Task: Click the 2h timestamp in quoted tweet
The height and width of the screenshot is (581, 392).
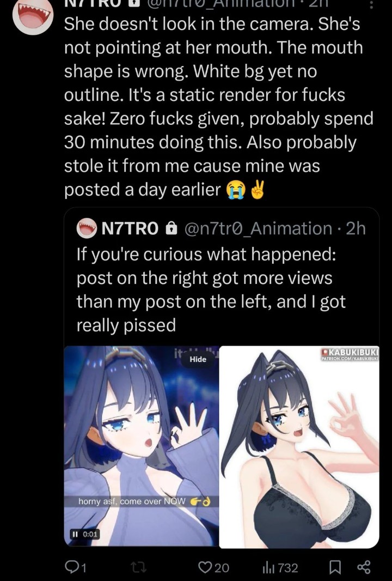Action: click(x=356, y=228)
